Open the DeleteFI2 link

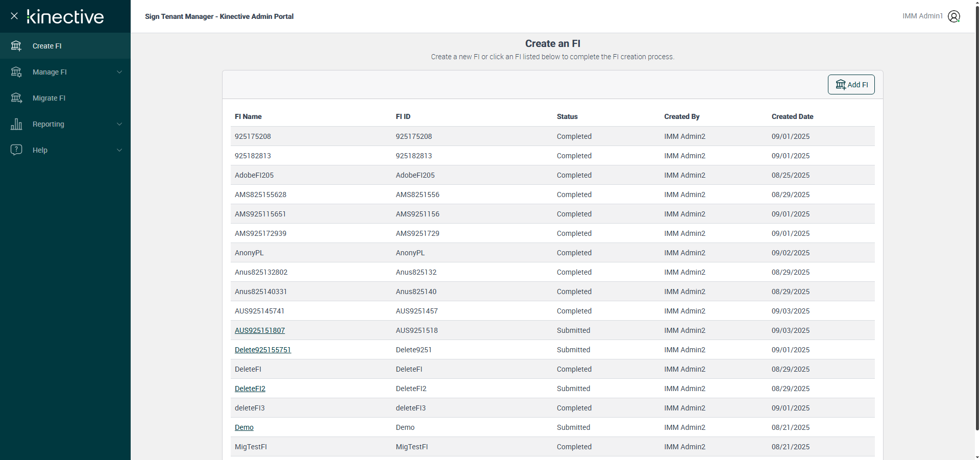250,389
